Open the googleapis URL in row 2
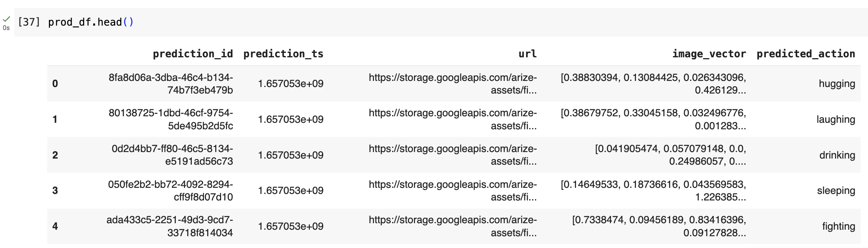Image resolution: width=868 pixels, height=248 pixels. point(453,155)
